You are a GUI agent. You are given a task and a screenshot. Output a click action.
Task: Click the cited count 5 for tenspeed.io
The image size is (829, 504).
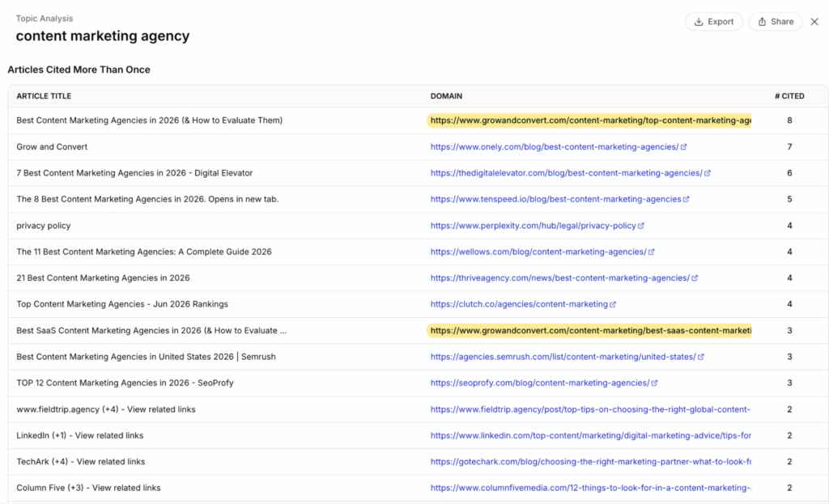(789, 199)
